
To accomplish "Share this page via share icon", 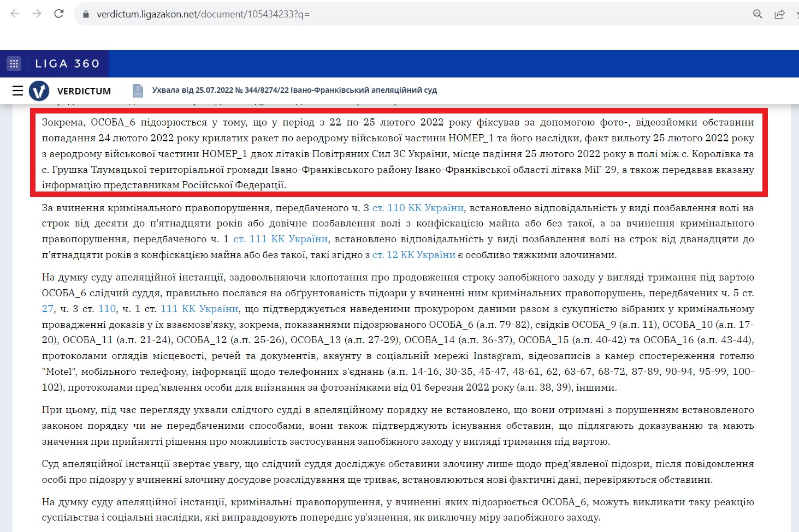I will (x=779, y=14).
